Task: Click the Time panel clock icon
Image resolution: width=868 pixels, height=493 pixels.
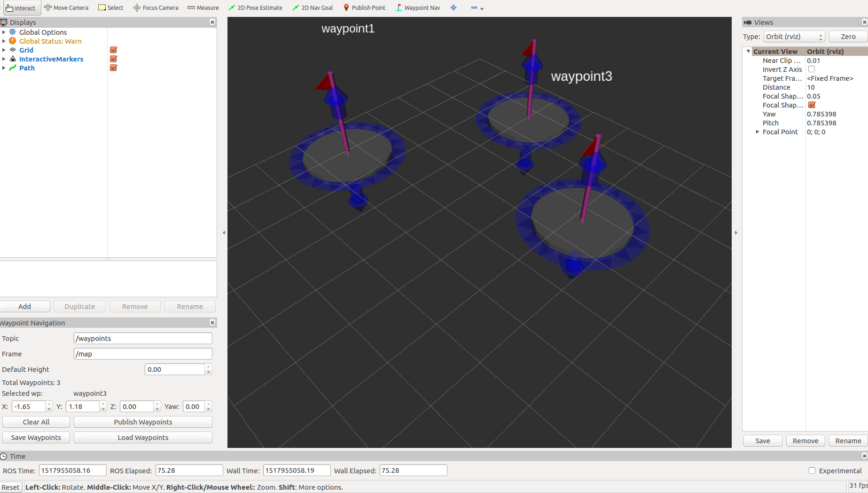Action: (4, 456)
